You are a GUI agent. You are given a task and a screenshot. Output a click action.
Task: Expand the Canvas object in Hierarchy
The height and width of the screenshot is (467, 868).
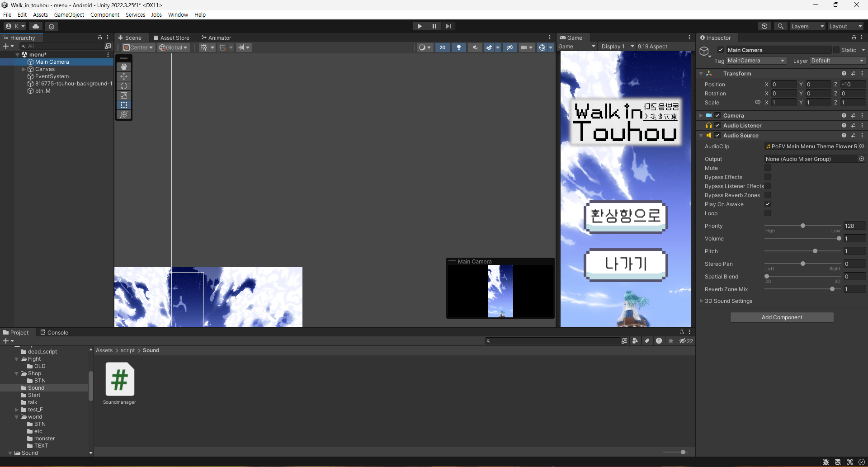(x=24, y=69)
